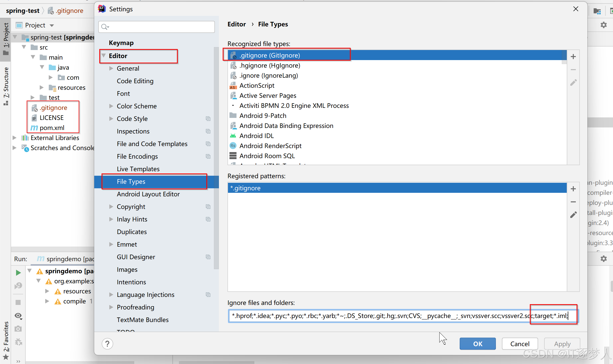Click camera dump threads icon
The height and width of the screenshot is (364, 613).
[18, 329]
